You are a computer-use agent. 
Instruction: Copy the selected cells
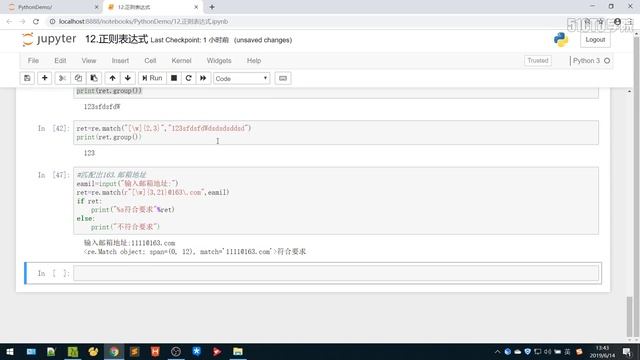78,78
